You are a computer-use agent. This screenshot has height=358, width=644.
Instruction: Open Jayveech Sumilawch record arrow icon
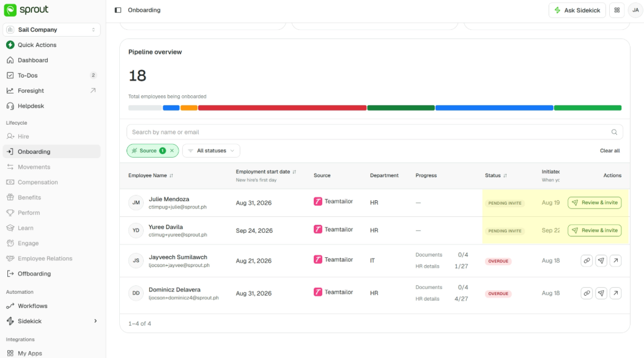[x=615, y=260]
